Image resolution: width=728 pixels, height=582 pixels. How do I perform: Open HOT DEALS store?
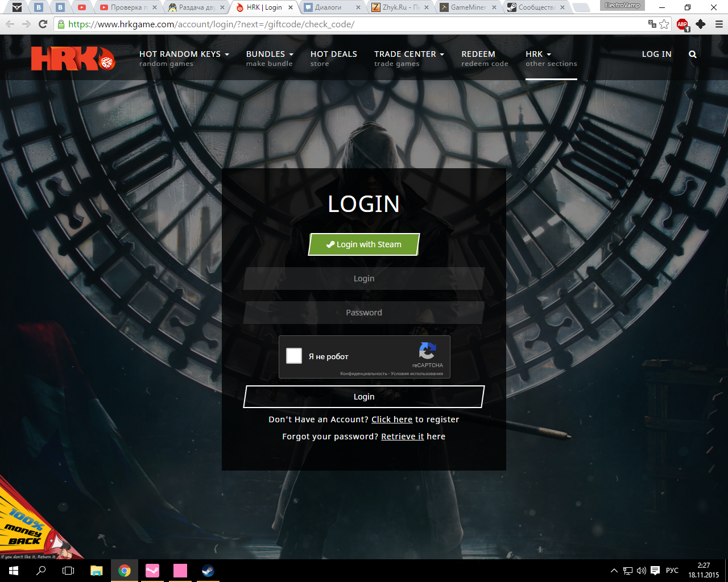coord(334,58)
